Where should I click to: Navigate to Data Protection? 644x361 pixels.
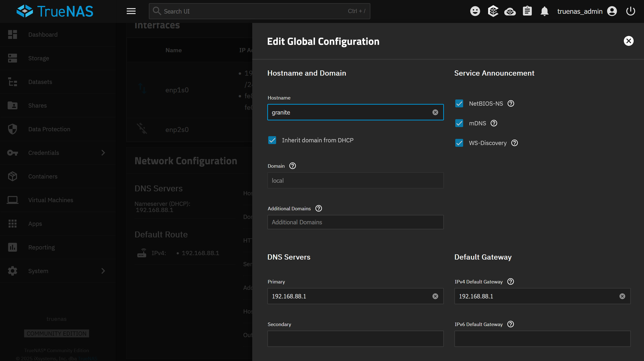[x=49, y=129]
